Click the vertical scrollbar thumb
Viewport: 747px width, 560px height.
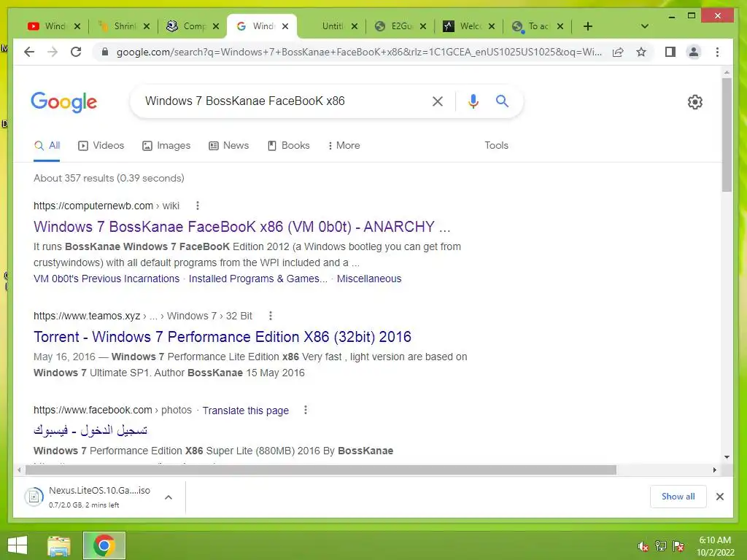(727, 135)
